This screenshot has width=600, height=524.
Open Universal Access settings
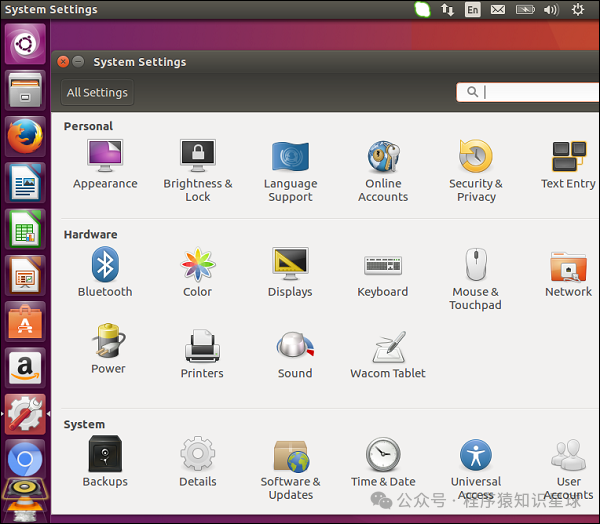pos(476,469)
